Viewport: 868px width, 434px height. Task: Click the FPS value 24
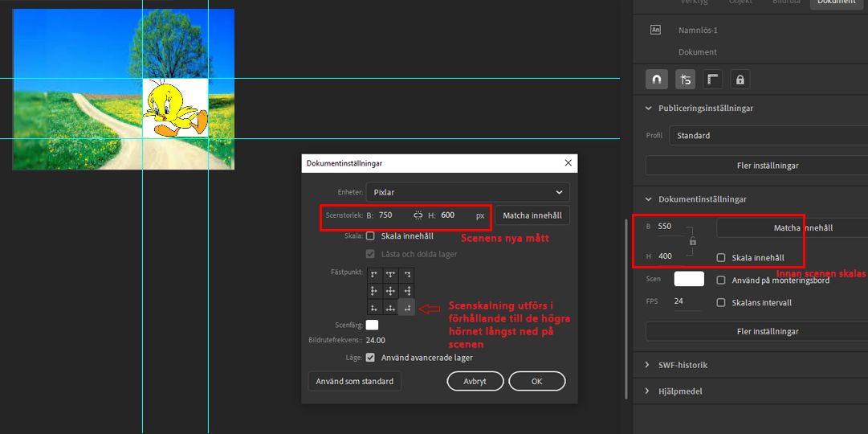[x=680, y=301]
